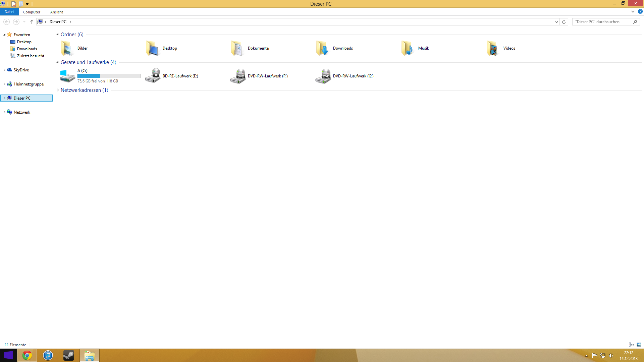
Task: Expand the ribbon with the chevron arrow
Action: (633, 12)
